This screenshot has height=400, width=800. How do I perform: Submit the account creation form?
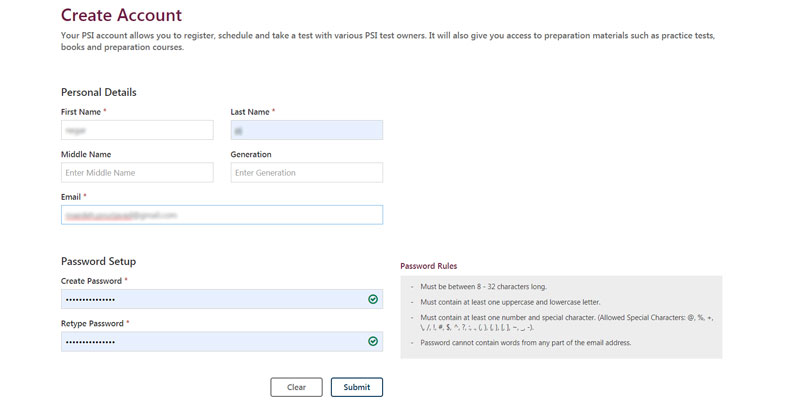(357, 387)
